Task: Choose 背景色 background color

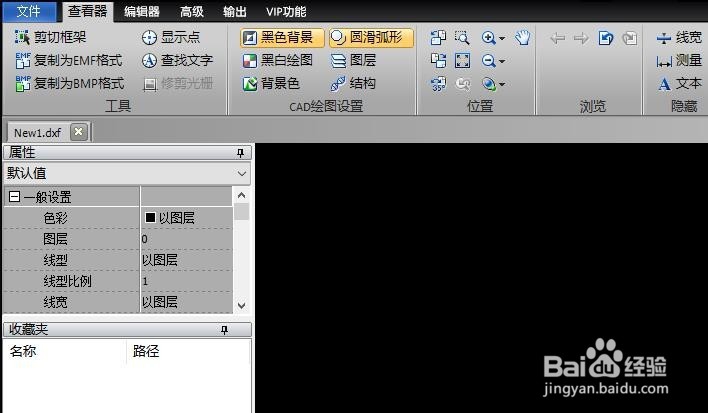Action: click(271, 83)
